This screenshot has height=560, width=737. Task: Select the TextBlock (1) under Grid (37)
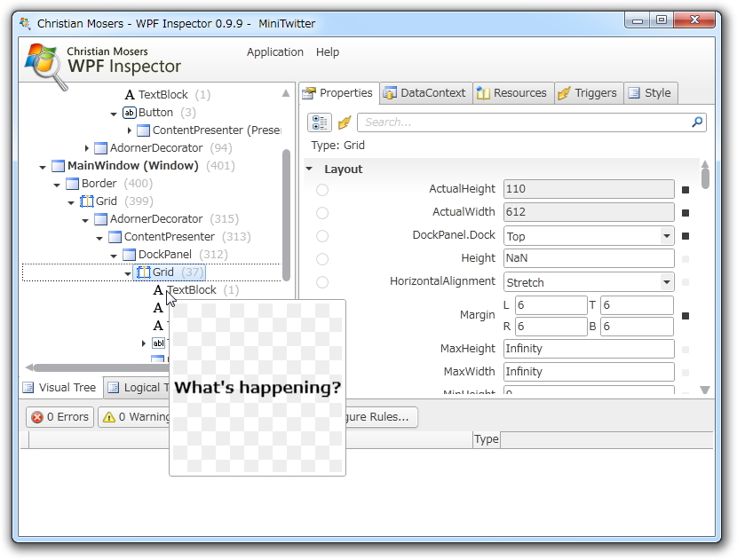(x=196, y=290)
